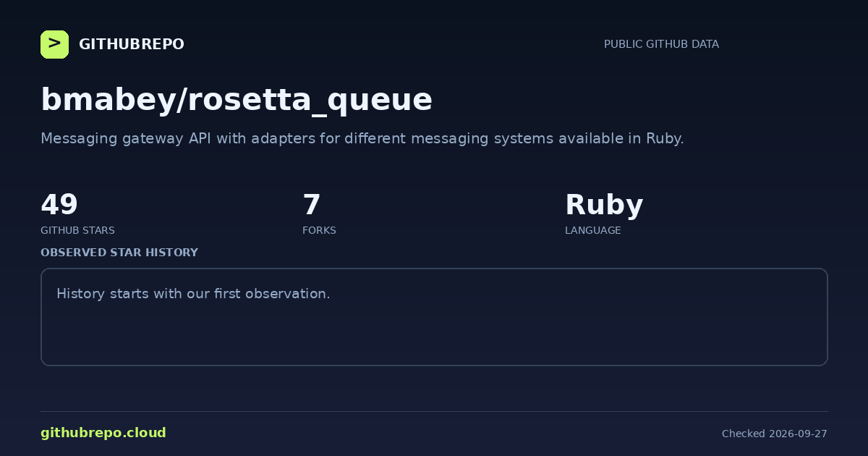Viewport: 868px width, 456px height.
Task: Select the LANGUAGE label
Action: (592, 230)
